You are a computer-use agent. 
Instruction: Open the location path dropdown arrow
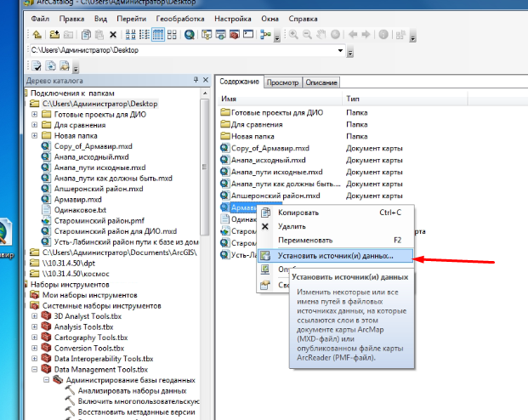coord(340,50)
